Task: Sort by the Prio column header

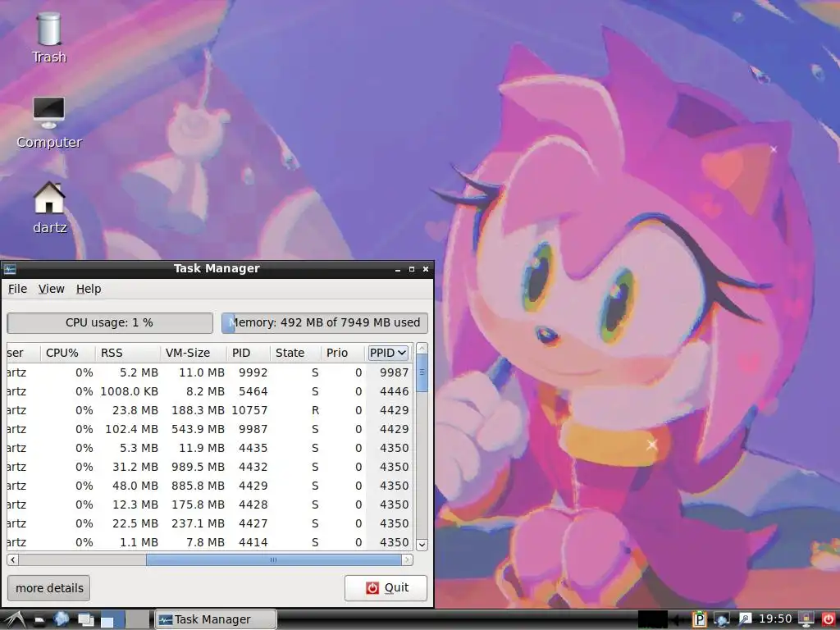Action: (x=343, y=353)
